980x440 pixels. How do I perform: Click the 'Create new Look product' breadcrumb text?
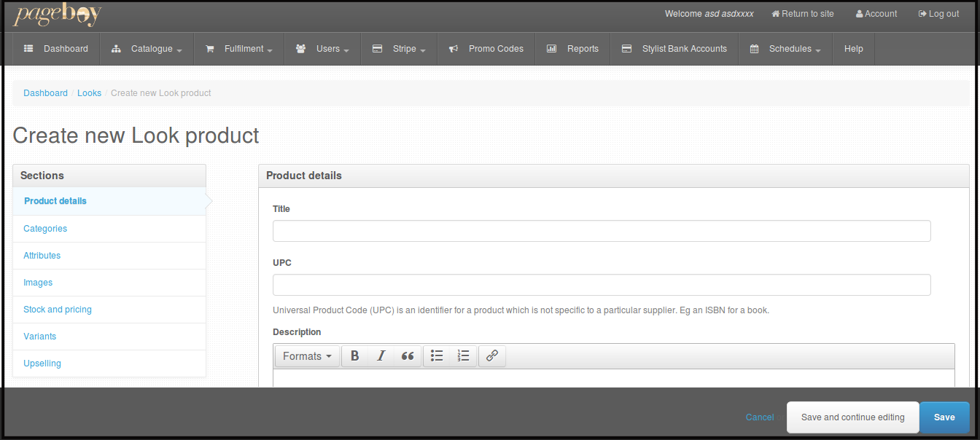tap(161, 93)
